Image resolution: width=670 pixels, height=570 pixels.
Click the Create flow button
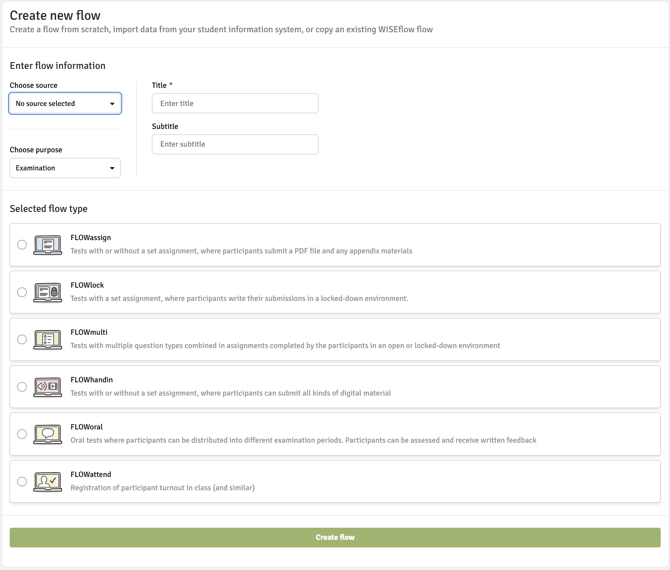pos(335,538)
